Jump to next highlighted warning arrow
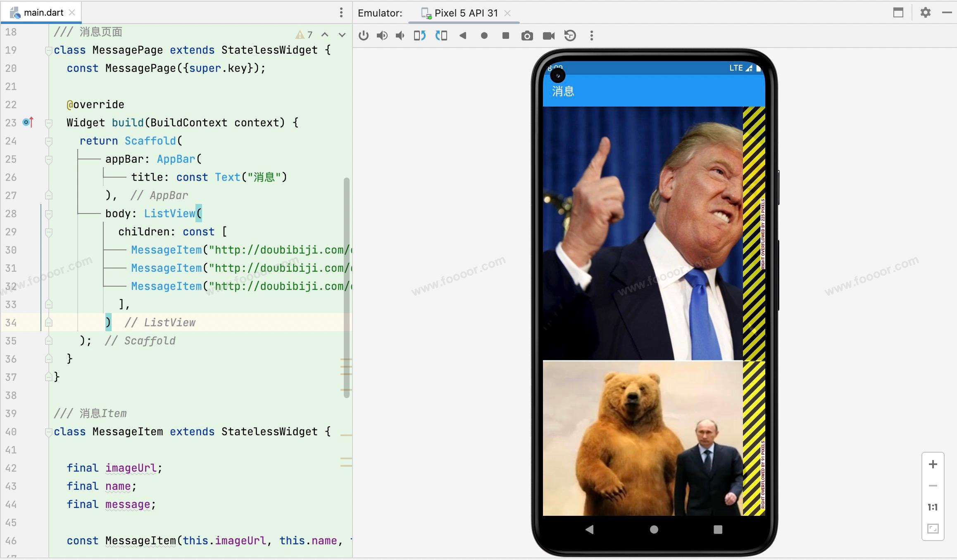Image resolution: width=957 pixels, height=560 pixels. point(342,35)
